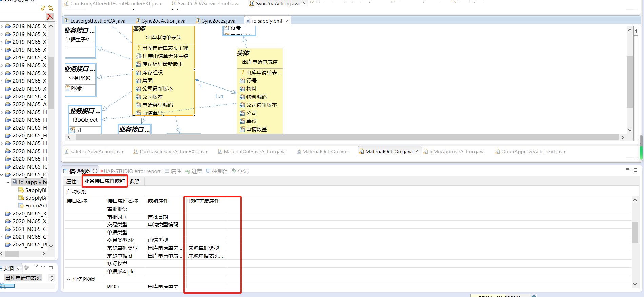Click the stepper arrows beside 出库申请单表头
This screenshot has width=644, height=297.
coord(52,278)
